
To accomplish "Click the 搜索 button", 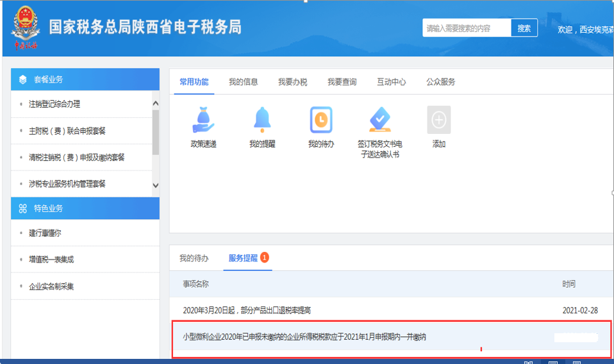I will (x=524, y=28).
